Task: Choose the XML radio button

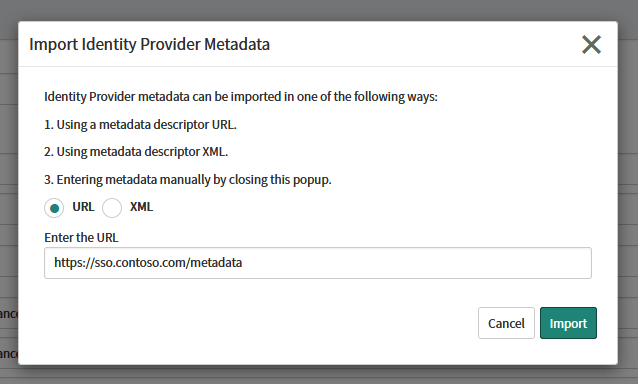Action: pos(112,208)
